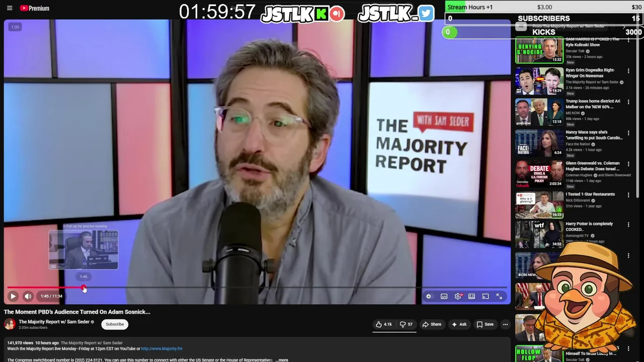Click the 1:45 / 11:34 time display
644x362 pixels.
51,296
